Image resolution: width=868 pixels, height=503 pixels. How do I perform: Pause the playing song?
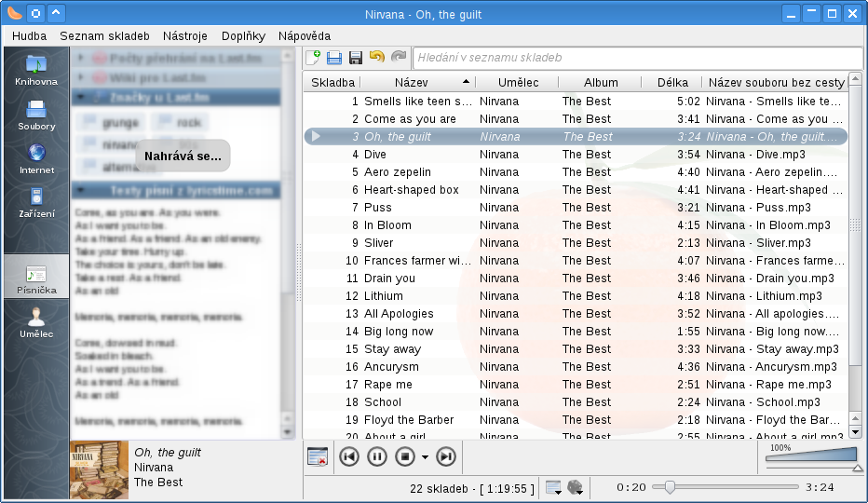coord(377,457)
